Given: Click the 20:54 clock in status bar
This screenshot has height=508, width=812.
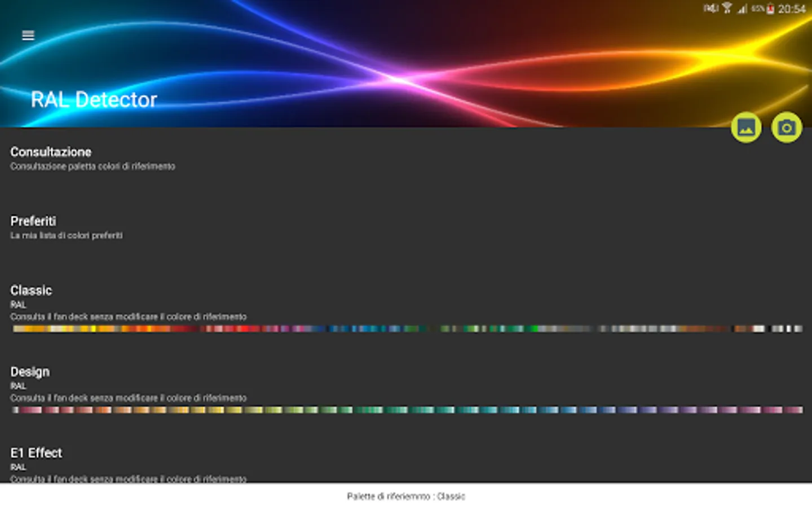Looking at the screenshot, I should 792,9.
